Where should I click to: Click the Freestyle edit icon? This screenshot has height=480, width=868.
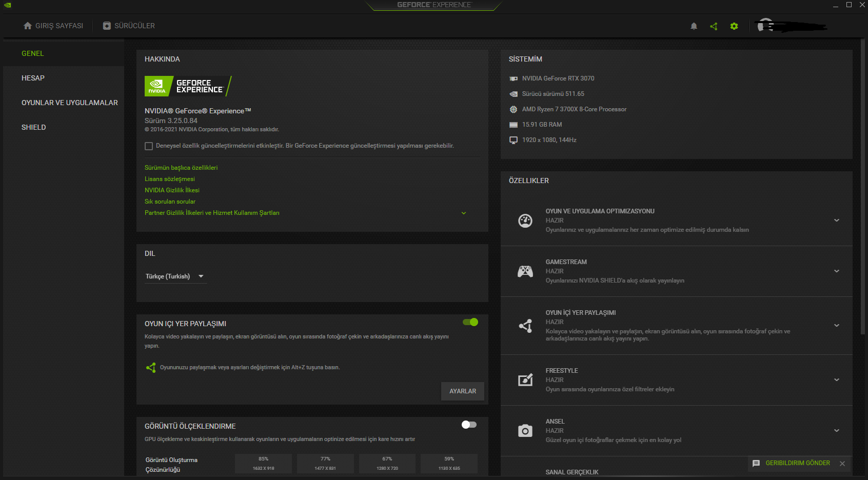tap(525, 380)
